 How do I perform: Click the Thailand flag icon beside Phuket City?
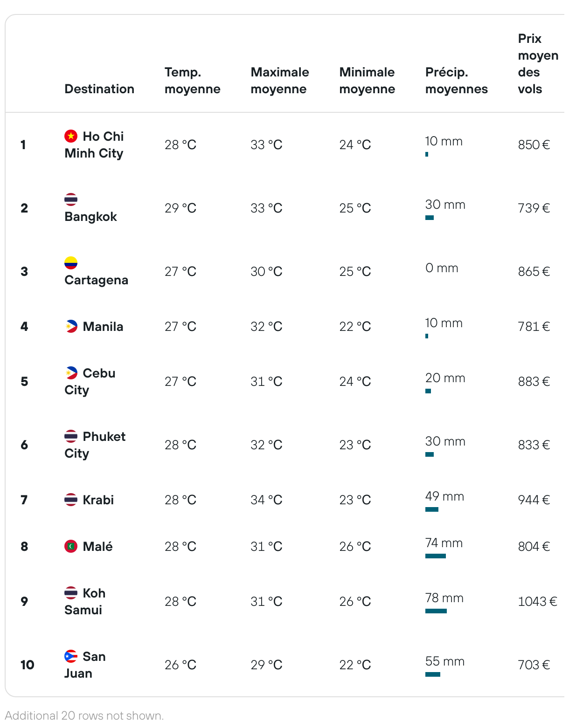(71, 436)
